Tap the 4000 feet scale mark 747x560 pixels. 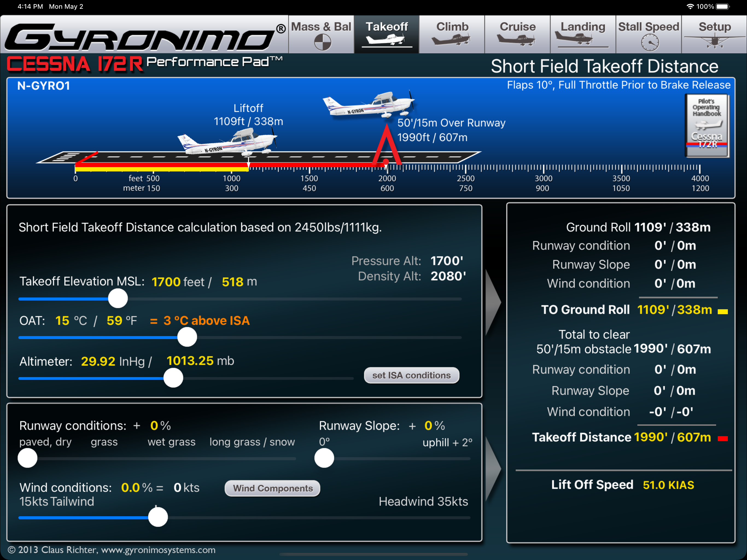tap(700, 178)
